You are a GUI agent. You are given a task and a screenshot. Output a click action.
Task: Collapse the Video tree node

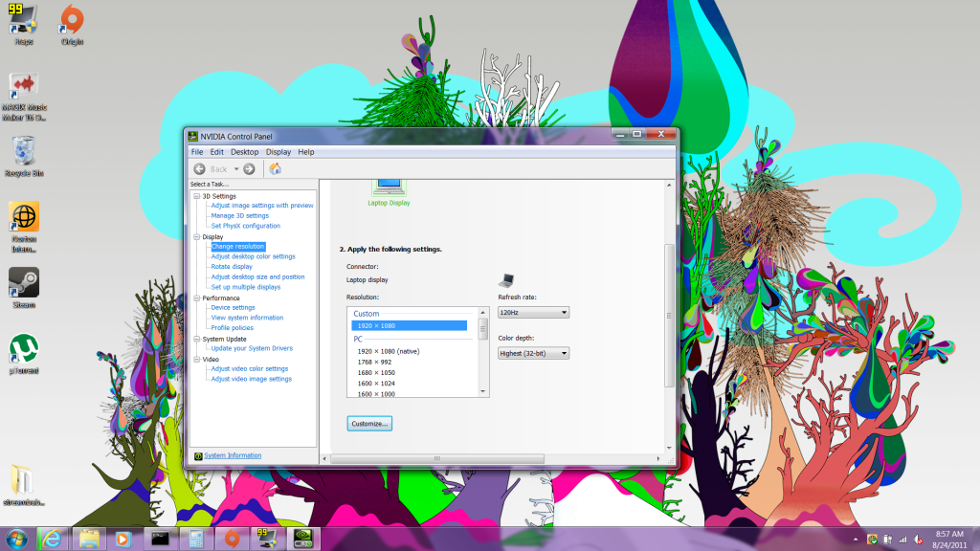click(197, 360)
